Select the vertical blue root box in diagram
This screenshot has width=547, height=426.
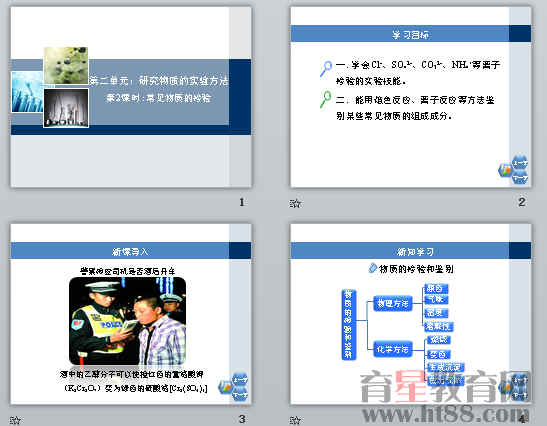coord(349,324)
